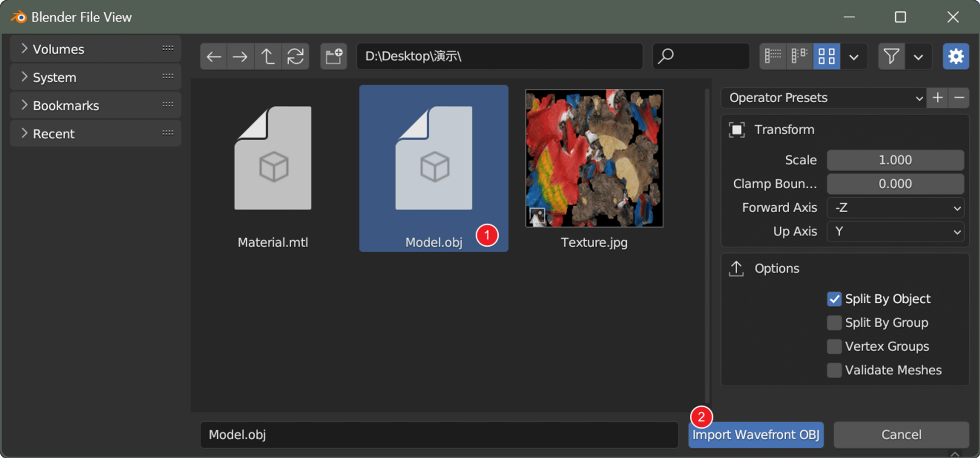Refresh the file list
Viewport: 980px width, 458px height.
point(295,56)
